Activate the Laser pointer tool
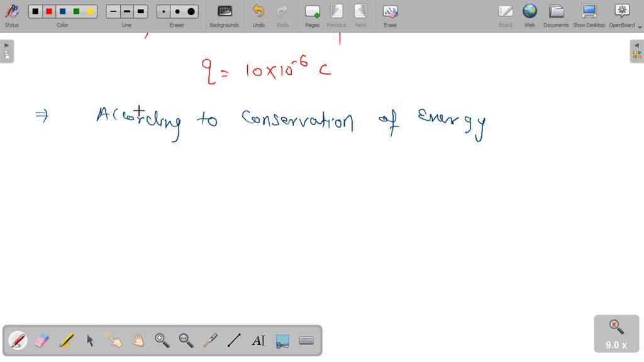 click(x=209, y=340)
